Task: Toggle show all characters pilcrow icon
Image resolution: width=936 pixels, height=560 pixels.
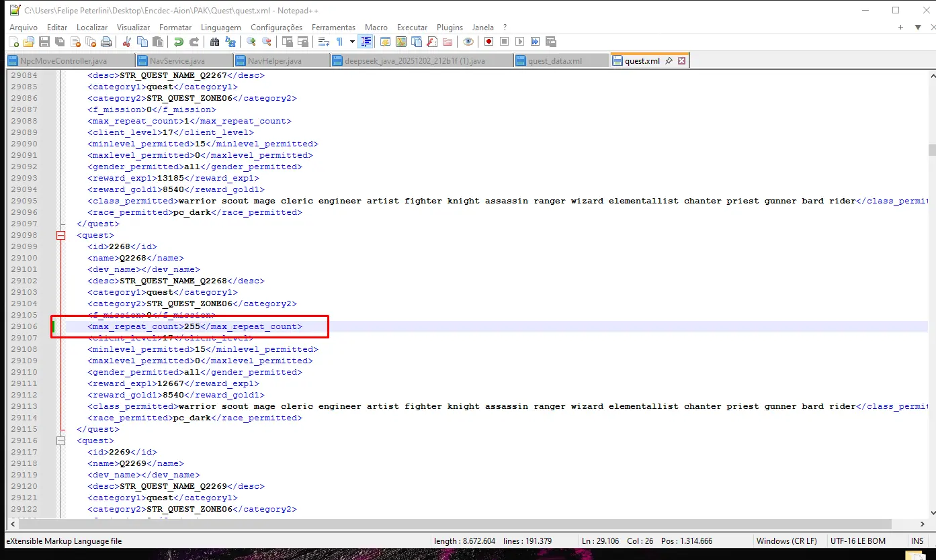Action: point(339,42)
